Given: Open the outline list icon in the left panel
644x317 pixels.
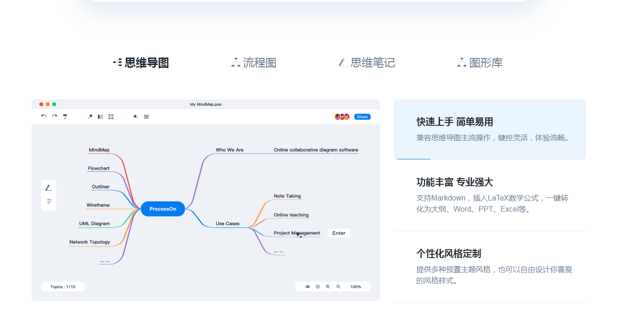Looking at the screenshot, I should [x=49, y=201].
